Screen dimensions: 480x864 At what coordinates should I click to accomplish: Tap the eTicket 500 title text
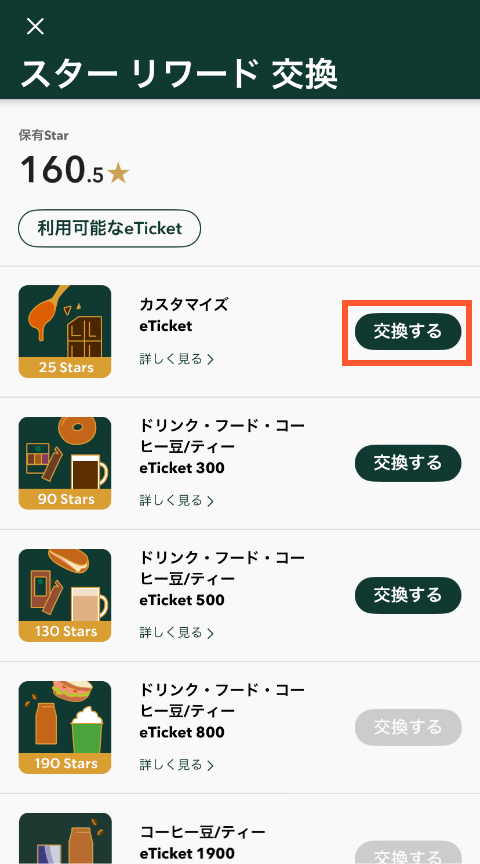click(222, 579)
